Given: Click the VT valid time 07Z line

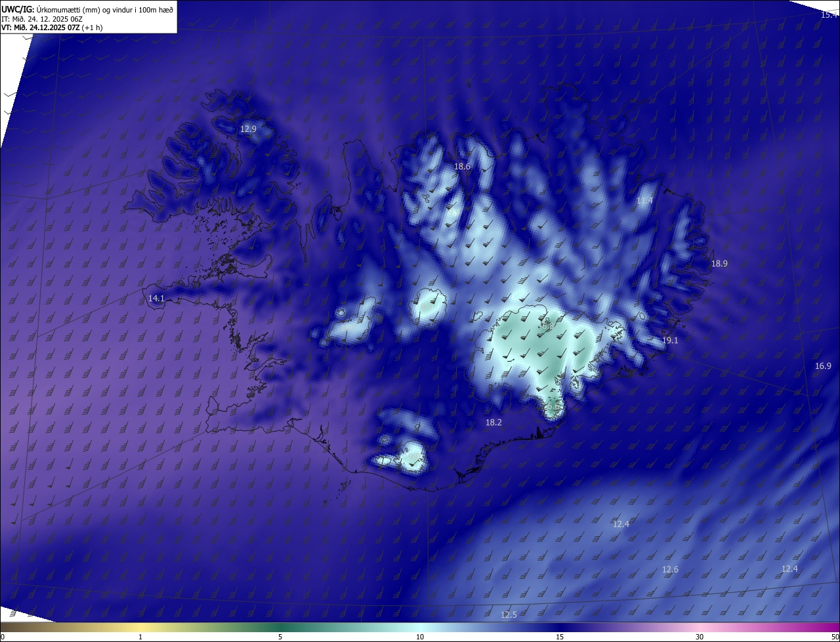Looking at the screenshot, I should tap(52, 28).
